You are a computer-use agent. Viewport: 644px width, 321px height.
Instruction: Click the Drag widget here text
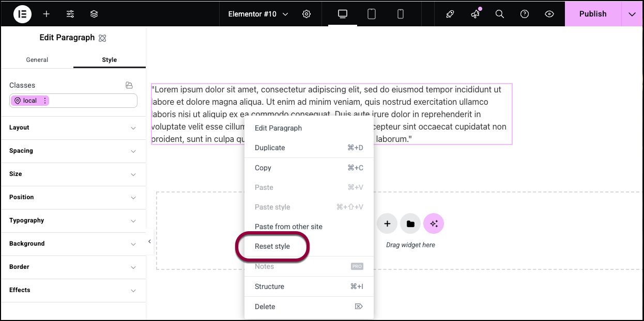[x=410, y=245]
